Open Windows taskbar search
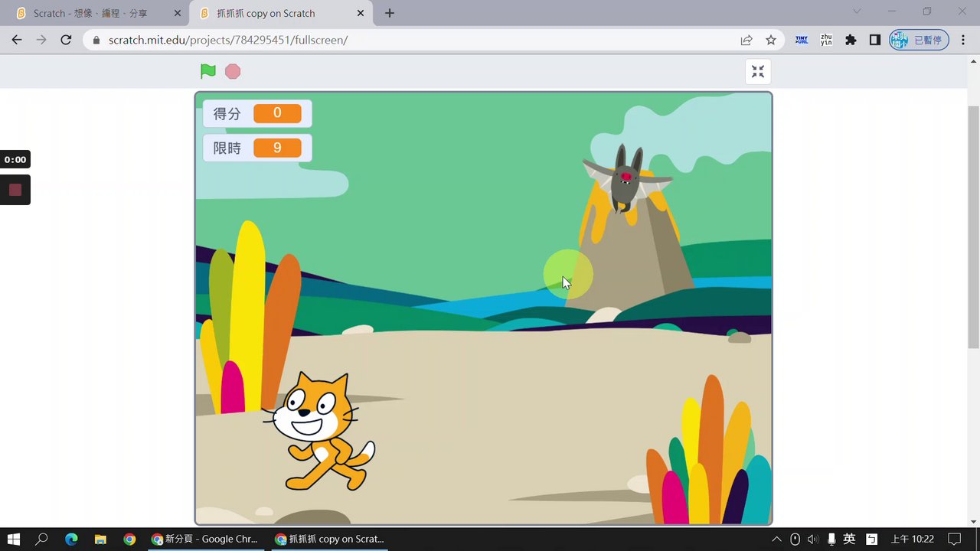 tap(42, 539)
